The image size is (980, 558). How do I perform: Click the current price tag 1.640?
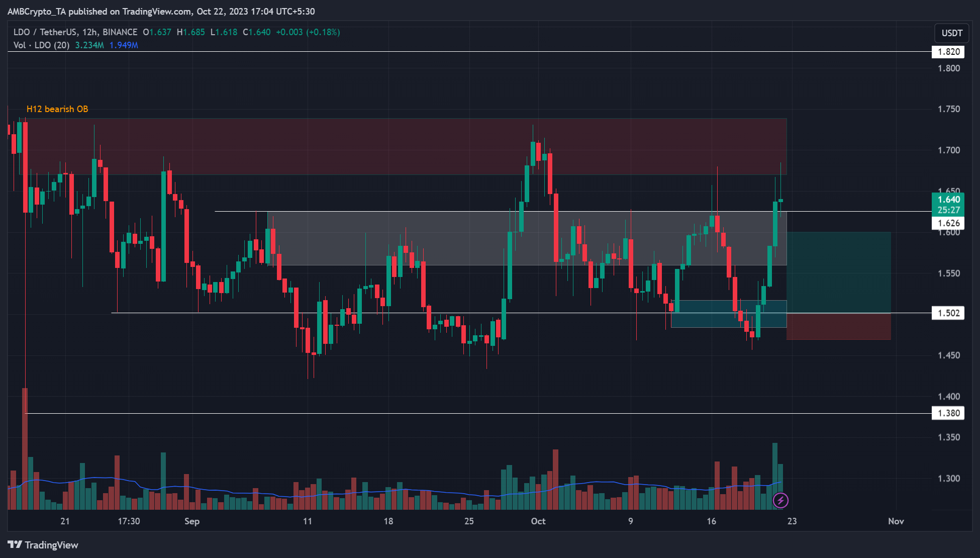point(948,200)
